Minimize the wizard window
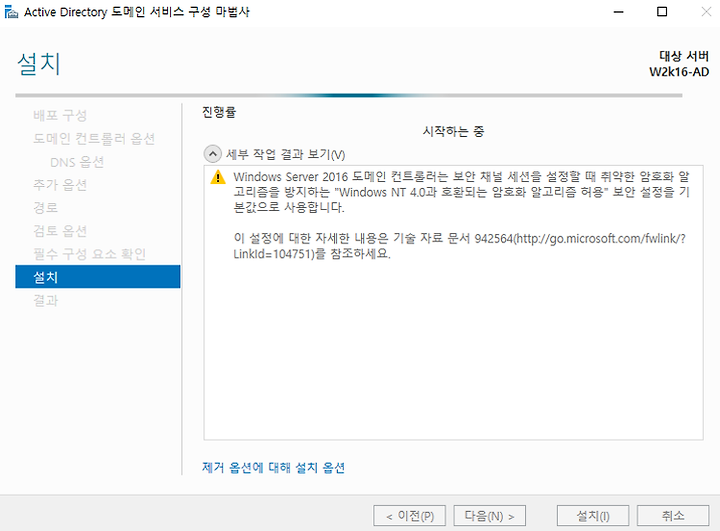The image size is (720, 531). [x=619, y=12]
